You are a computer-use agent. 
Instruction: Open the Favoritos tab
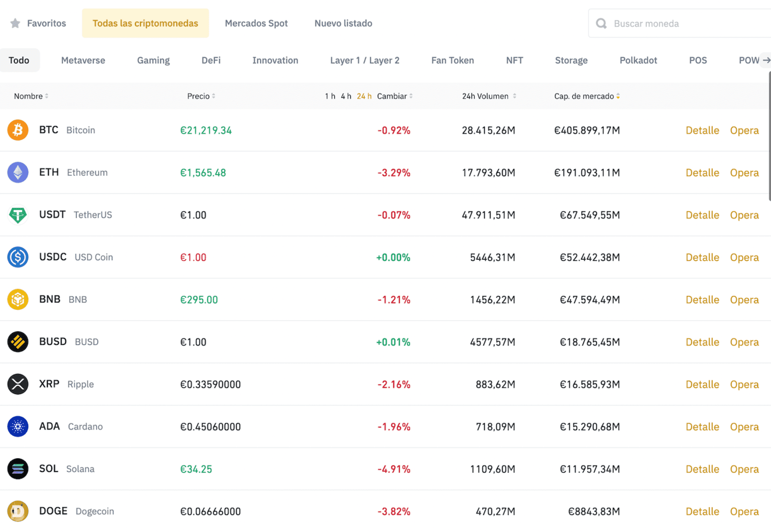point(38,23)
